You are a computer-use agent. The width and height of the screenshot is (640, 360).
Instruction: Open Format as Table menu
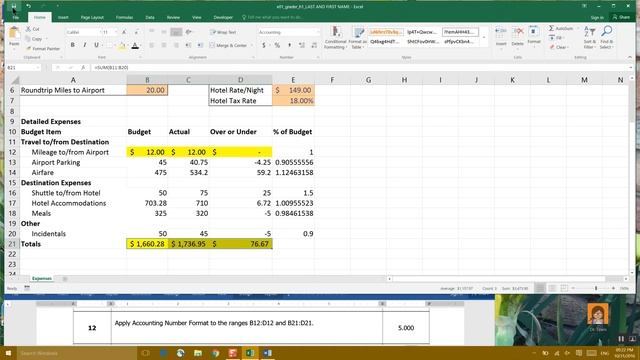tap(358, 38)
